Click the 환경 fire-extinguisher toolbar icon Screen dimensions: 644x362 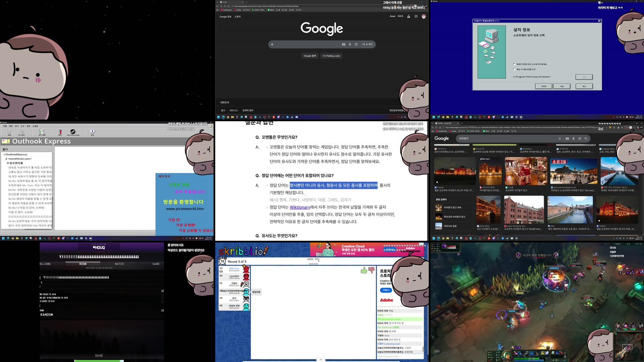[x=60, y=132]
